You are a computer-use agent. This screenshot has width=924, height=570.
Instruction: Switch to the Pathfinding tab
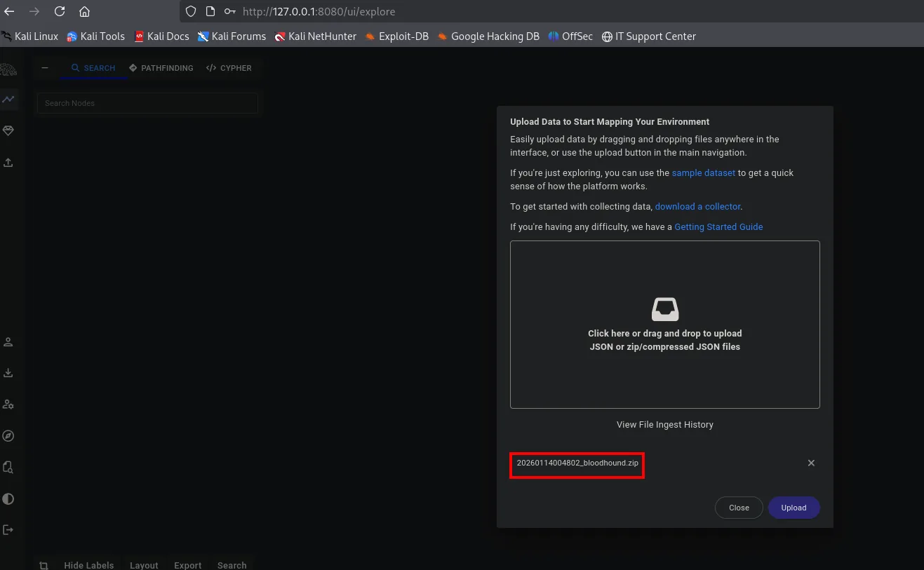[x=161, y=68]
